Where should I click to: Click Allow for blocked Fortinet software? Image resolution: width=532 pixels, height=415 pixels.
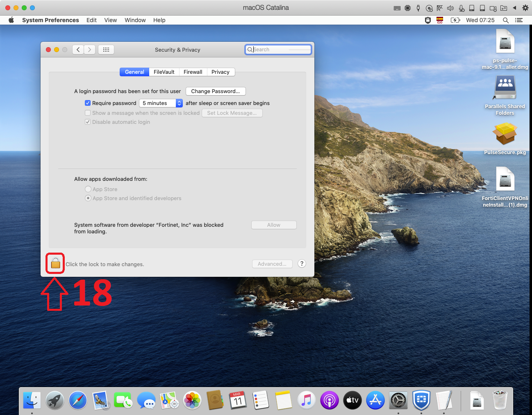pos(273,225)
